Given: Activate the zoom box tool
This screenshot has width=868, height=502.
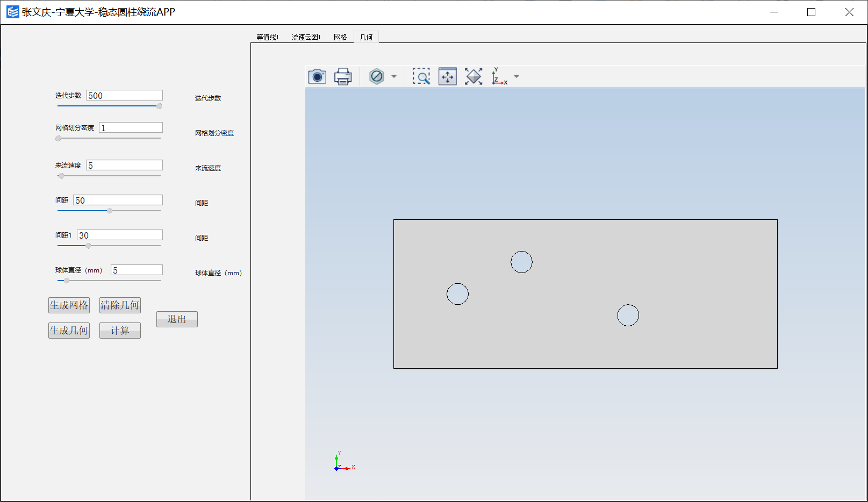Looking at the screenshot, I should (421, 76).
